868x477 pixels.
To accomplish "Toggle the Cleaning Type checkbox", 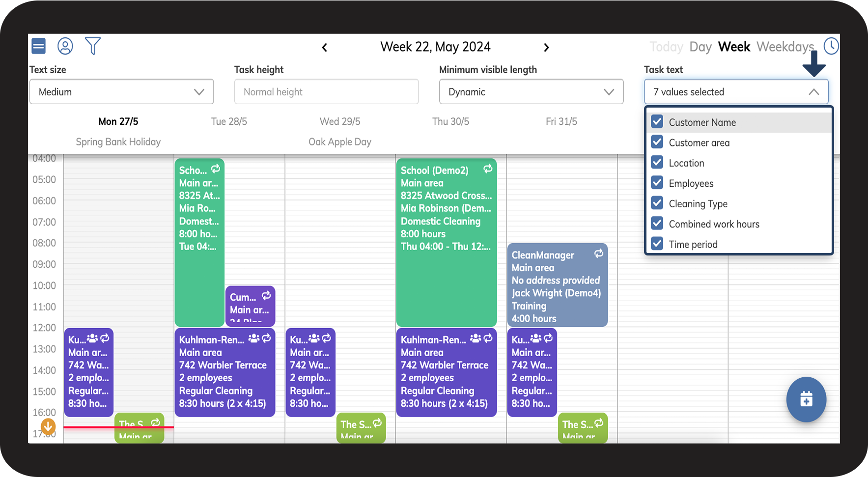I will 657,203.
